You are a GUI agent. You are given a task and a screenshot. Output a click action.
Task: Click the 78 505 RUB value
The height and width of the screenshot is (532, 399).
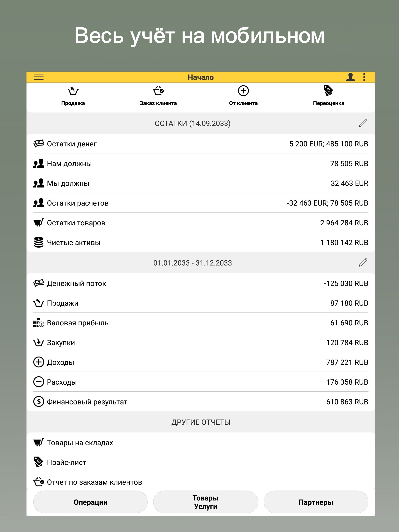tap(349, 164)
